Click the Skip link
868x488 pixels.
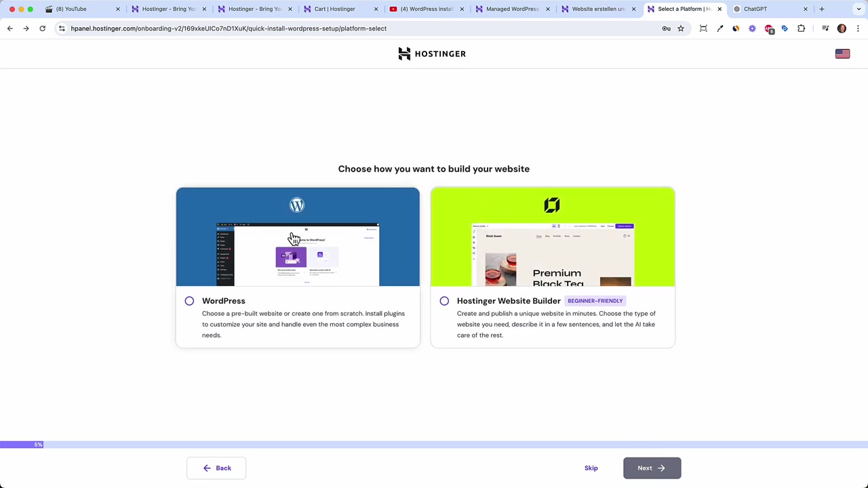pos(591,468)
